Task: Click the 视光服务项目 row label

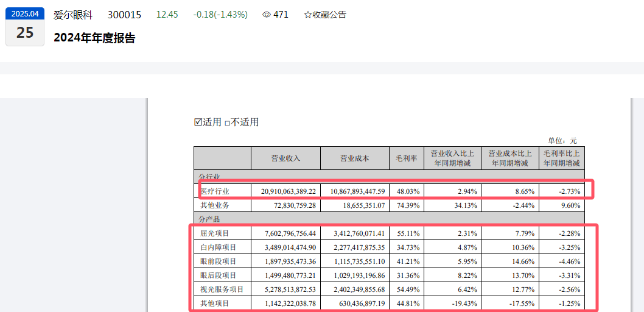Action: point(222,289)
